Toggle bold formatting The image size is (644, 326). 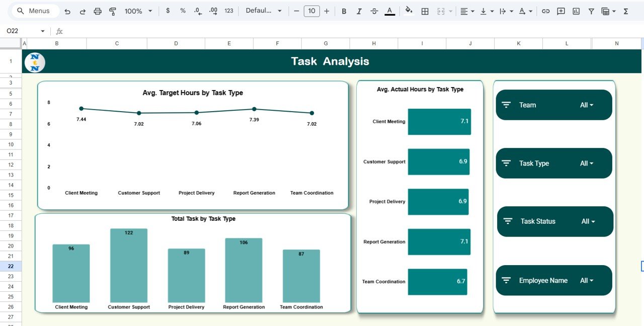pyautogui.click(x=344, y=11)
